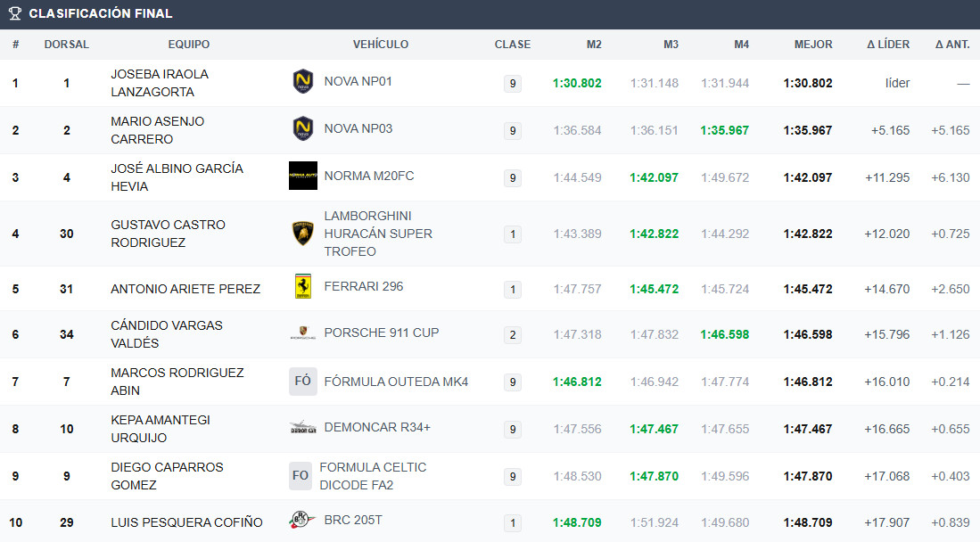Click the Demon Car logo icon
The image size is (980, 542).
(303, 428)
